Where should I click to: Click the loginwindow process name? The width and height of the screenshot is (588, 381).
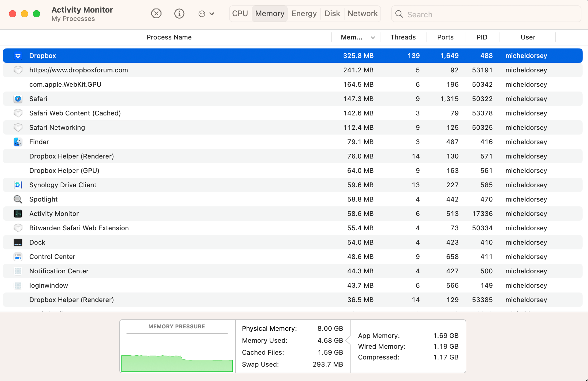point(48,285)
